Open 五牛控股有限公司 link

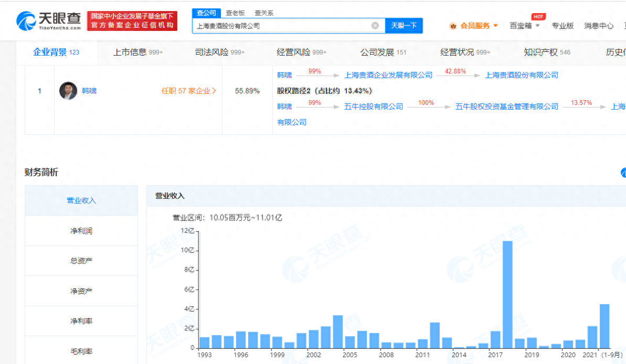pos(374,106)
